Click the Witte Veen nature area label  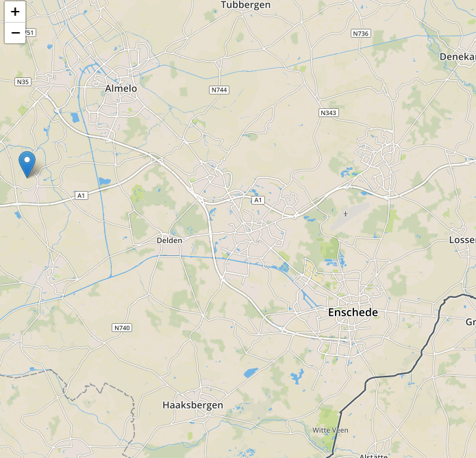coord(330,430)
